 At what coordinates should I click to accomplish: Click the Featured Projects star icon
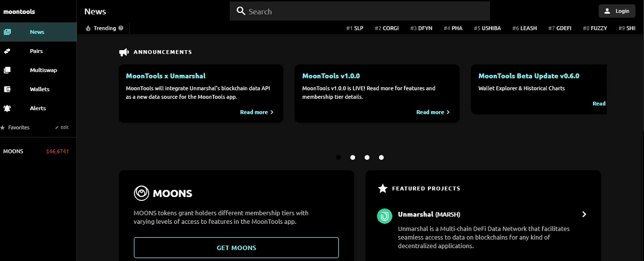click(382, 189)
